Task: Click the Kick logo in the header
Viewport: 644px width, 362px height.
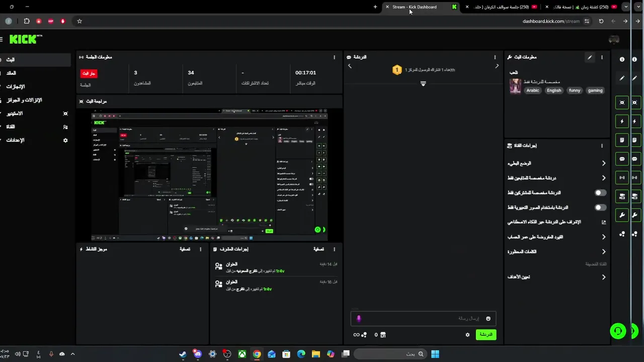Action: pos(26,39)
